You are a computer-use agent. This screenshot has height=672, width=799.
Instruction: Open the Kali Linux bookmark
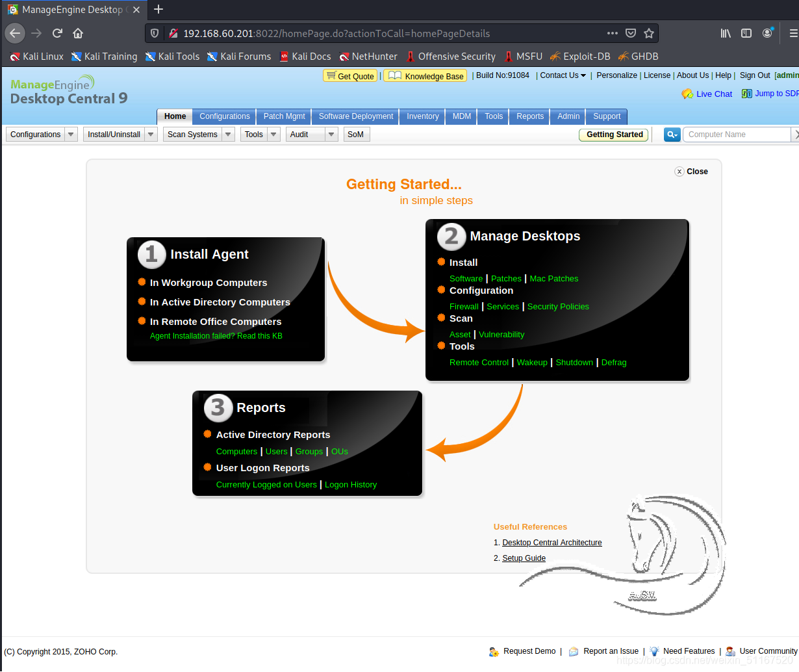37,57
